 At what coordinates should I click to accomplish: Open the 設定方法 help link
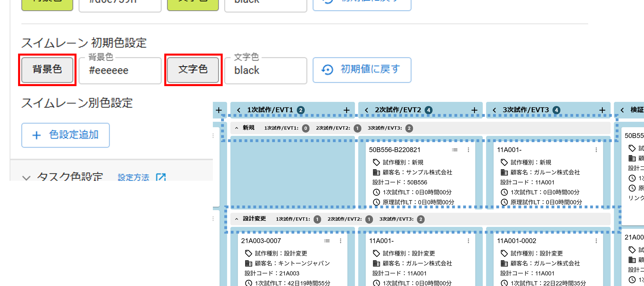point(133,177)
